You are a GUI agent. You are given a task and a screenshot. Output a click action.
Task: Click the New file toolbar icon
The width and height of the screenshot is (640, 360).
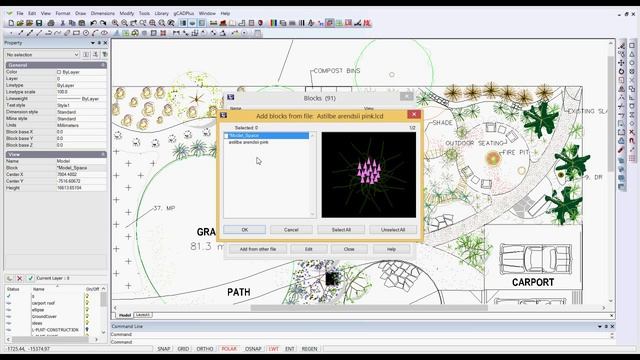tap(11, 23)
